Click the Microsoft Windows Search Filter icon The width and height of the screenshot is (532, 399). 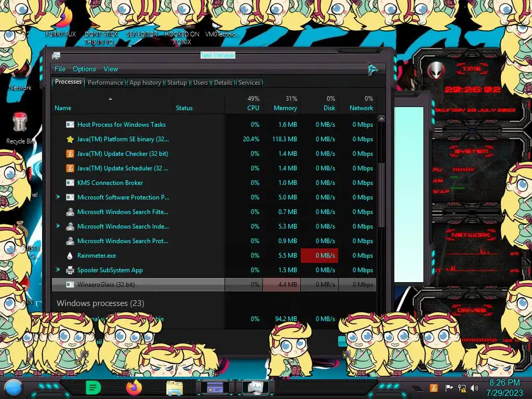click(x=70, y=212)
